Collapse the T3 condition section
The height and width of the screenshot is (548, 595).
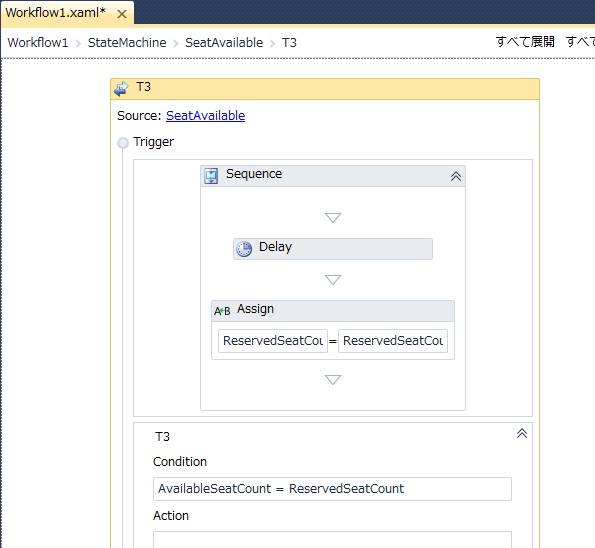522,433
